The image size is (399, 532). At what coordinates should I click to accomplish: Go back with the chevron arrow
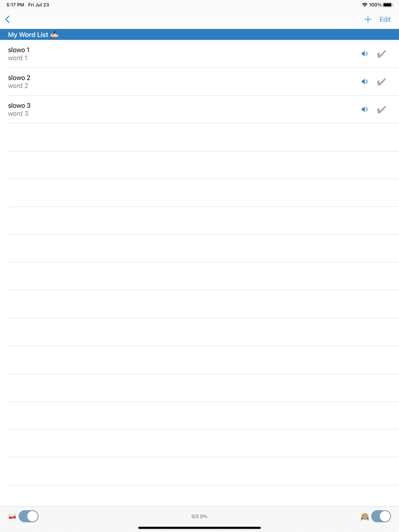tap(7, 19)
